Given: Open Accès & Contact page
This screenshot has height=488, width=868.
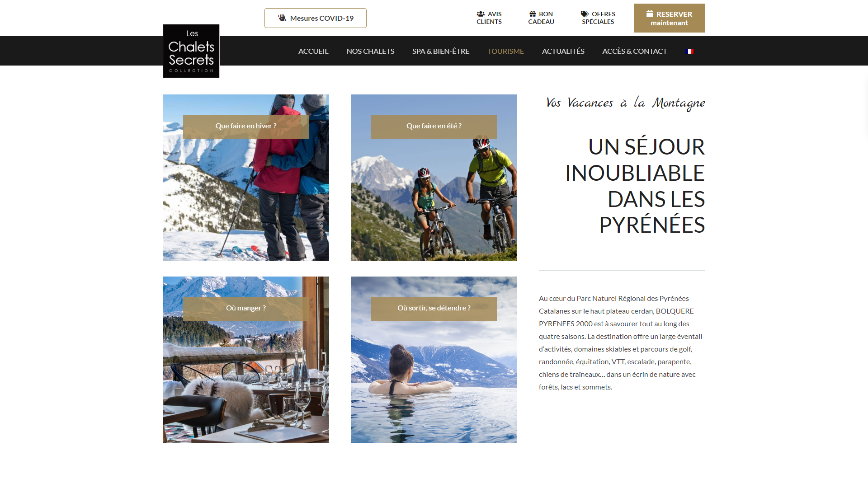Looking at the screenshot, I should tap(634, 51).
